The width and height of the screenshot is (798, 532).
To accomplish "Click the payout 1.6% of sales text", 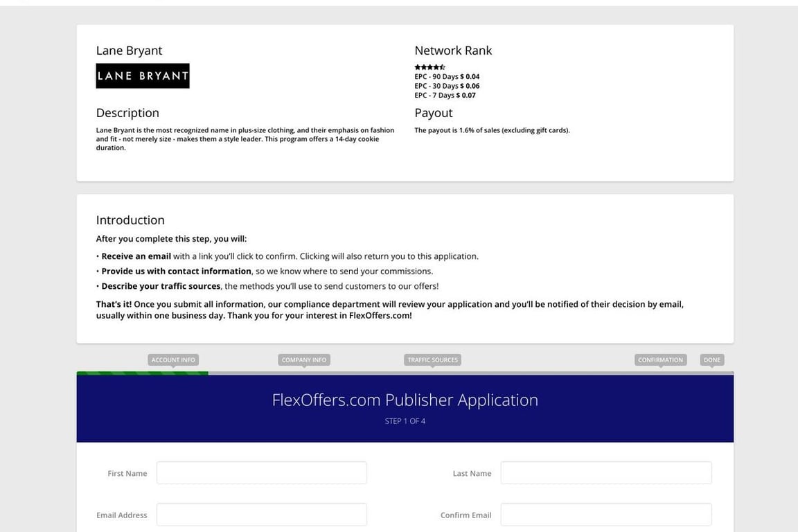I will (492, 130).
